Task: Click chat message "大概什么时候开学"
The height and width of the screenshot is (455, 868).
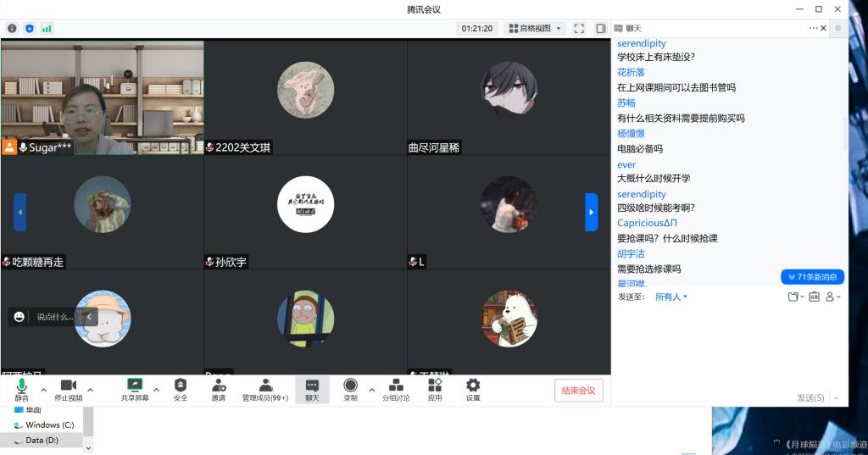Action: [x=654, y=178]
